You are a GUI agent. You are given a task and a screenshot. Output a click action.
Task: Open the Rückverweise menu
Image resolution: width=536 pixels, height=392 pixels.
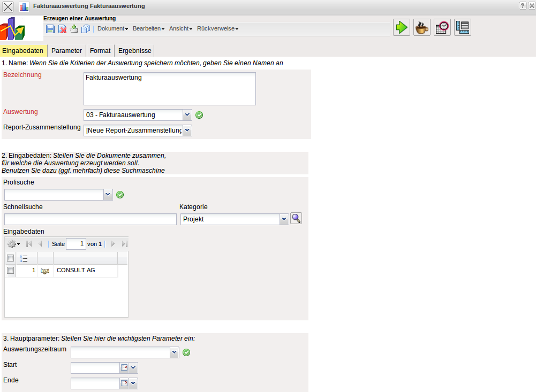217,29
